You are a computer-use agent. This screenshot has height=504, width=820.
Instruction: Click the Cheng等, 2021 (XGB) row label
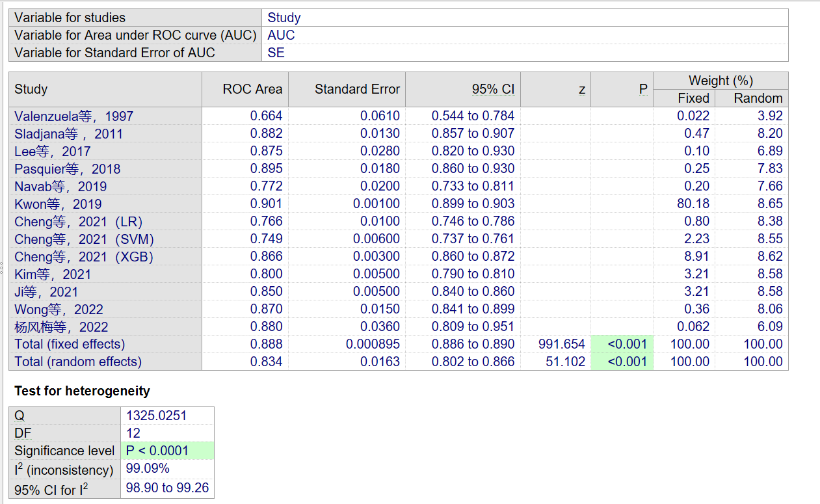pyautogui.click(x=84, y=257)
